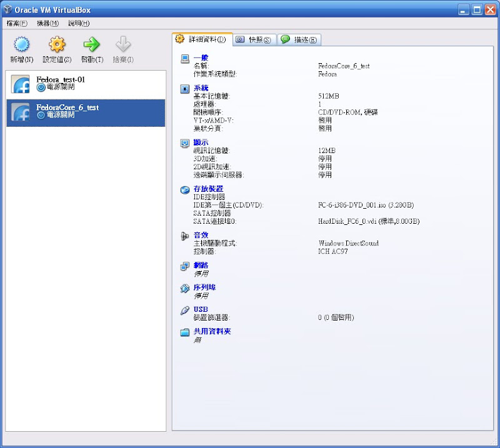
Task: Click the Network (網路) section link
Action: [201, 266]
